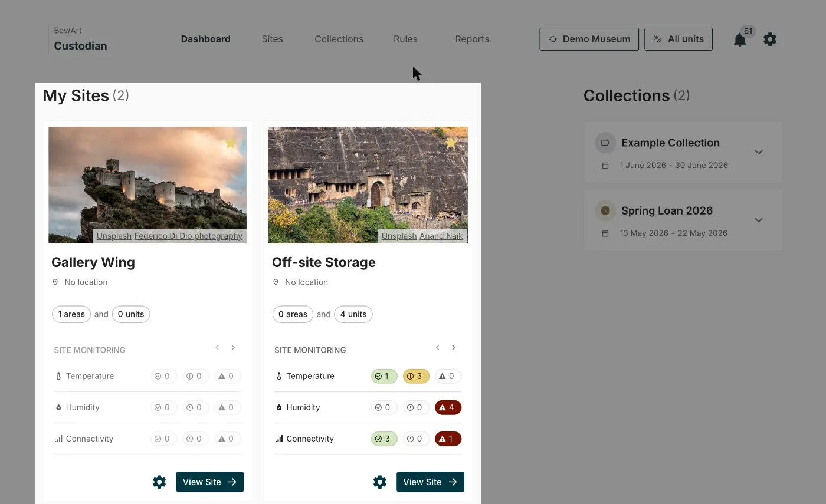Click Off-site Storage Temperature warning badge 3

(x=416, y=376)
